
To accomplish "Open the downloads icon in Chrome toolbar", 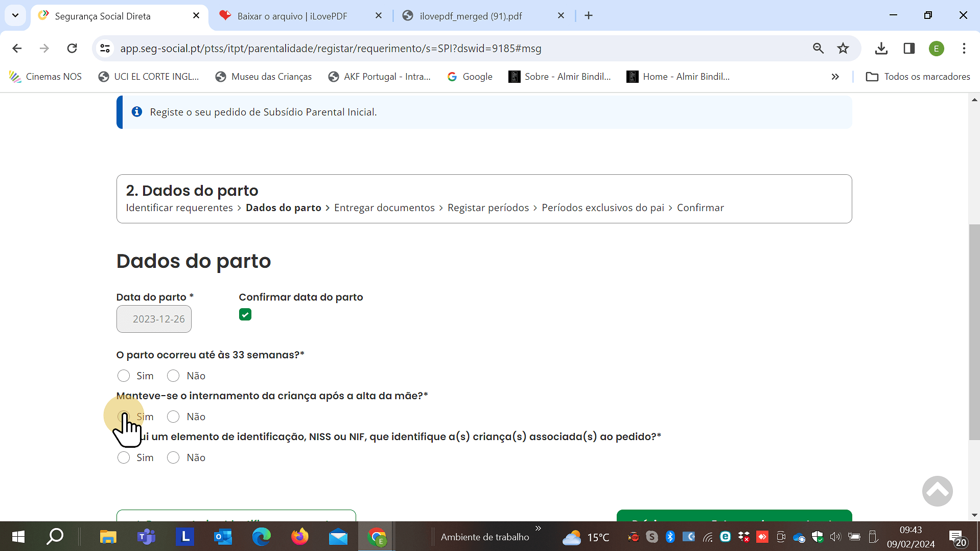I will [x=881, y=48].
